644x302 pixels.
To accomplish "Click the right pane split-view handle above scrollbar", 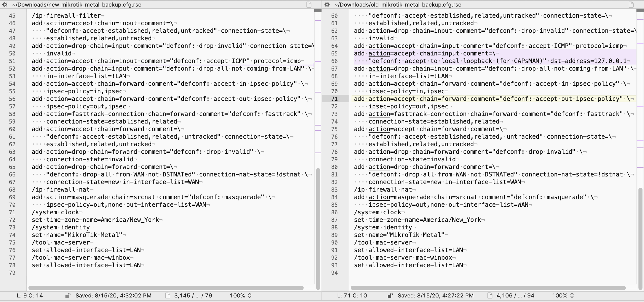I will (x=640, y=11).
